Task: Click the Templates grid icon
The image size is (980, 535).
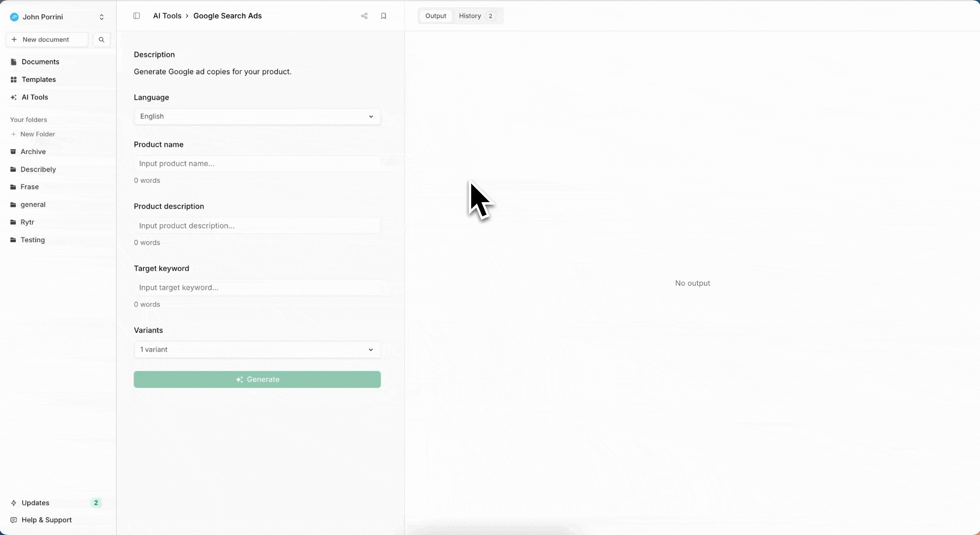Action: (13, 80)
